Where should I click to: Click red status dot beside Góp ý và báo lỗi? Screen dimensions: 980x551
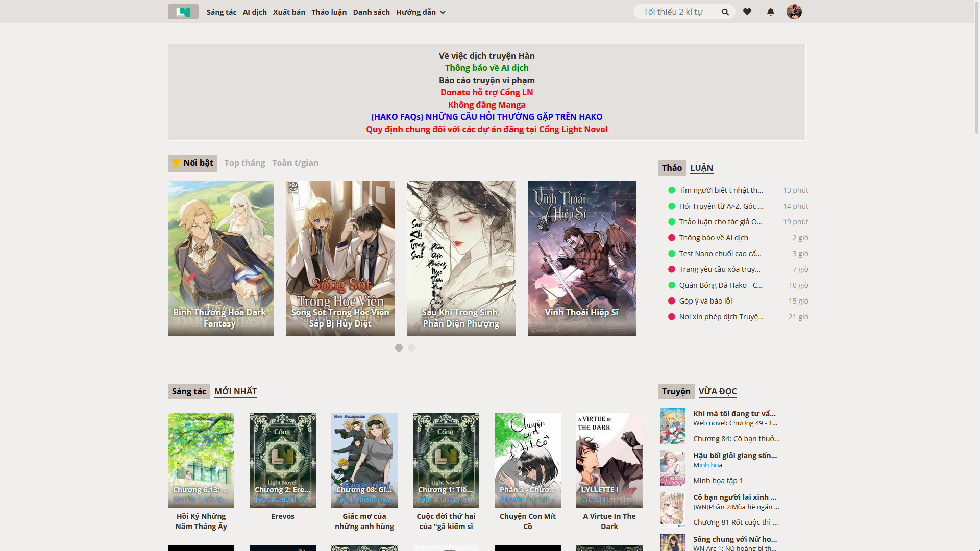pos(672,301)
